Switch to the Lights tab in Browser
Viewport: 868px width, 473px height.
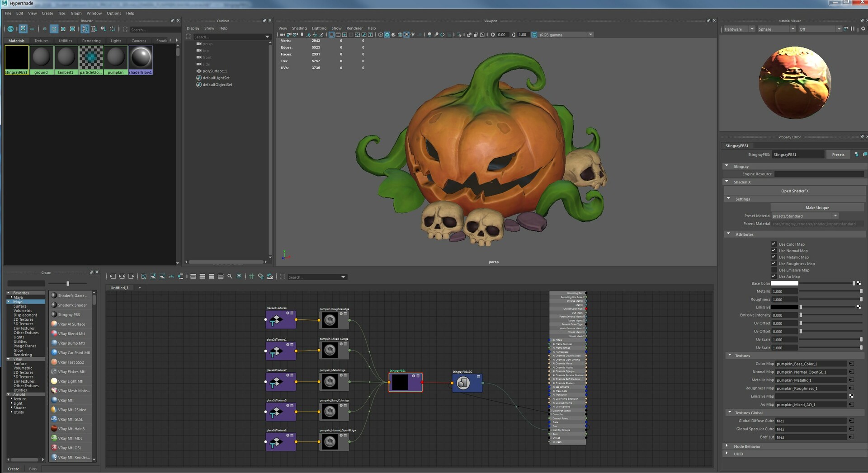point(116,41)
